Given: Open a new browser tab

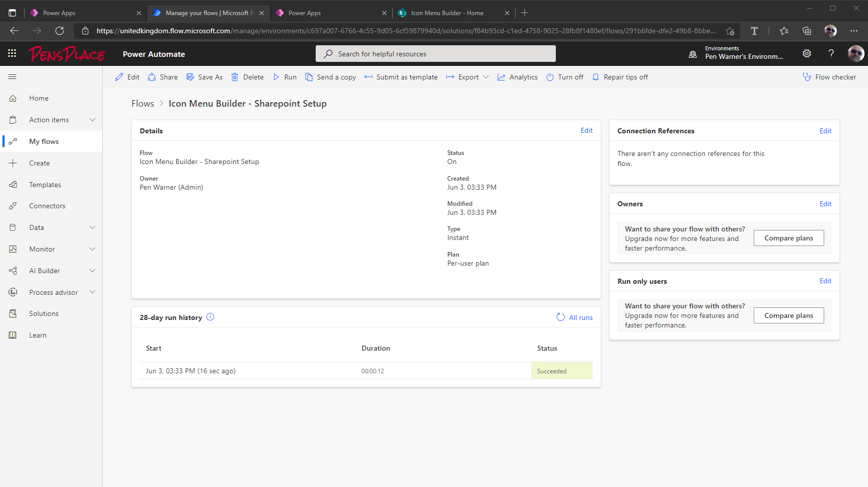Looking at the screenshot, I should [525, 13].
